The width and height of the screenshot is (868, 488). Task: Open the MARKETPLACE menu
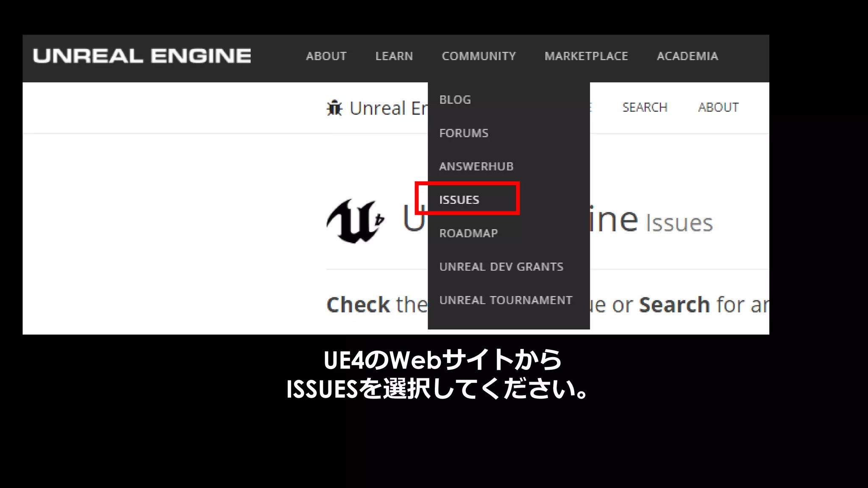(x=586, y=56)
